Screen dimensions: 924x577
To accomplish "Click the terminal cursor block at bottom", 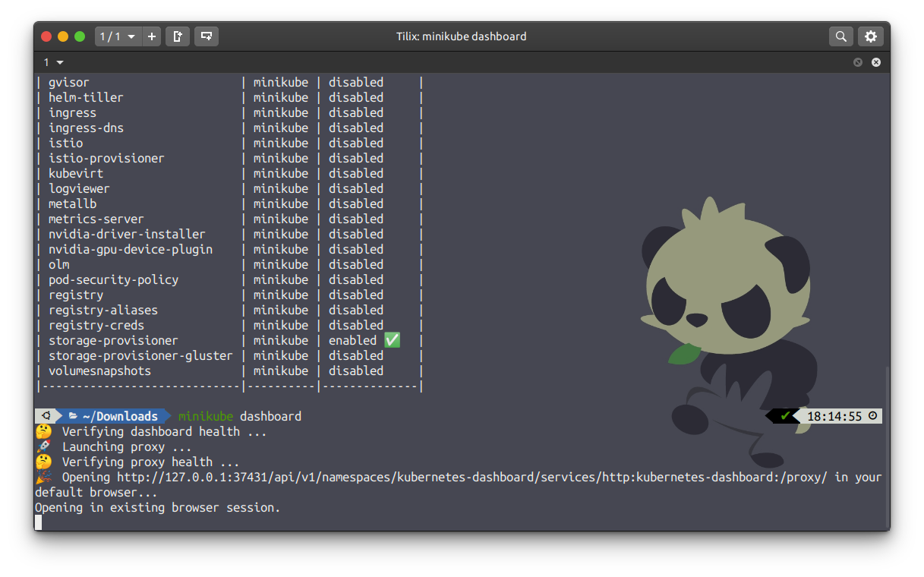I will pyautogui.click(x=38, y=522).
